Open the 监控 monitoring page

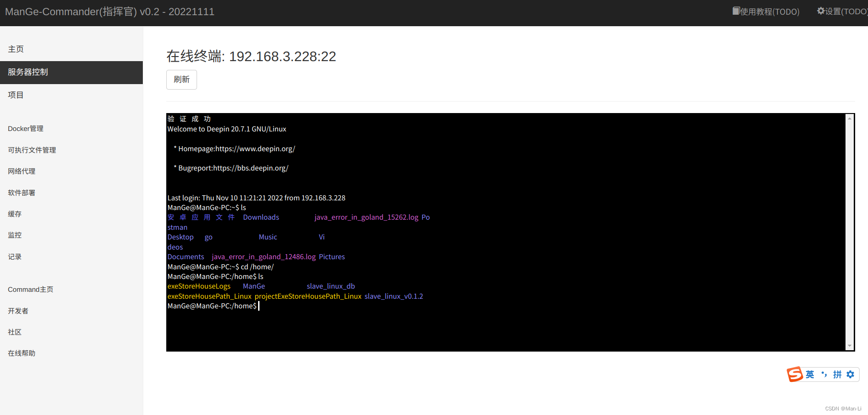point(14,235)
